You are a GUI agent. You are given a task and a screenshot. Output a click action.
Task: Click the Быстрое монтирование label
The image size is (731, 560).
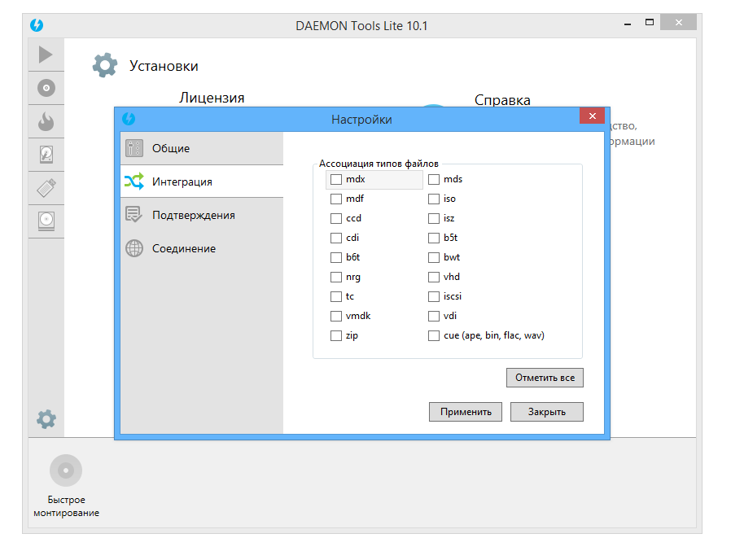66,506
